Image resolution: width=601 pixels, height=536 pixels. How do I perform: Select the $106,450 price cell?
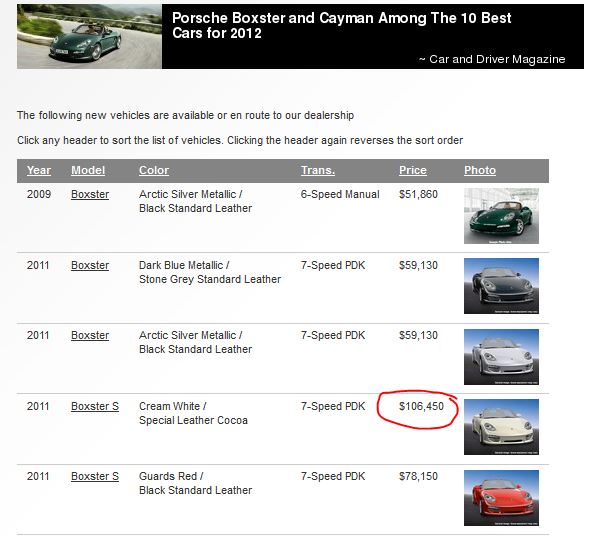[421, 406]
